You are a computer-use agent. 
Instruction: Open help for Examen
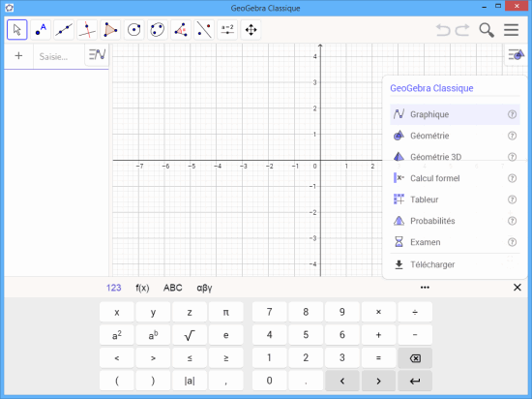(x=512, y=242)
